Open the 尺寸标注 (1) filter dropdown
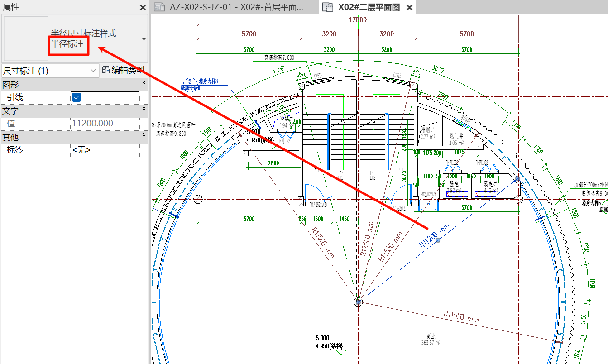 [x=94, y=71]
